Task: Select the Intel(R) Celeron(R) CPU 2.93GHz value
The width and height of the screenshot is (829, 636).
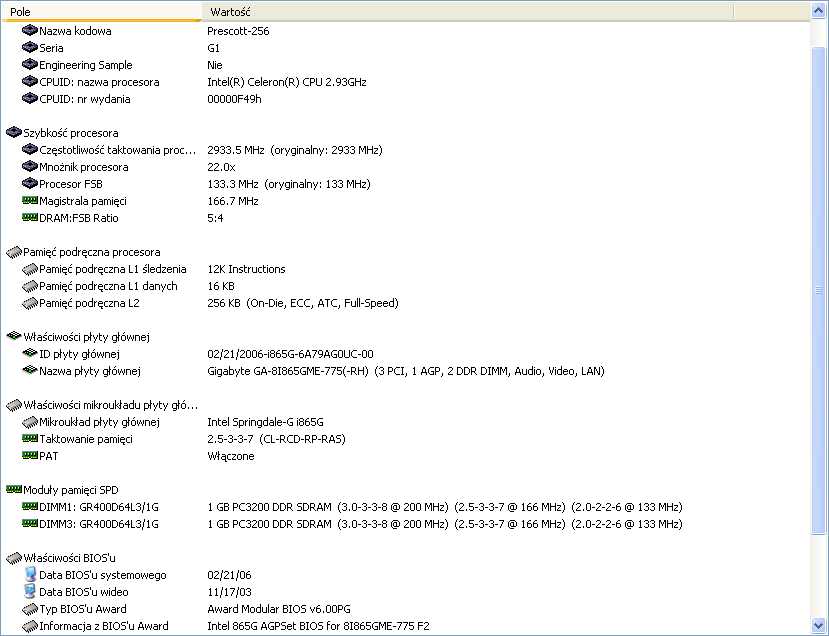Action: tap(287, 82)
